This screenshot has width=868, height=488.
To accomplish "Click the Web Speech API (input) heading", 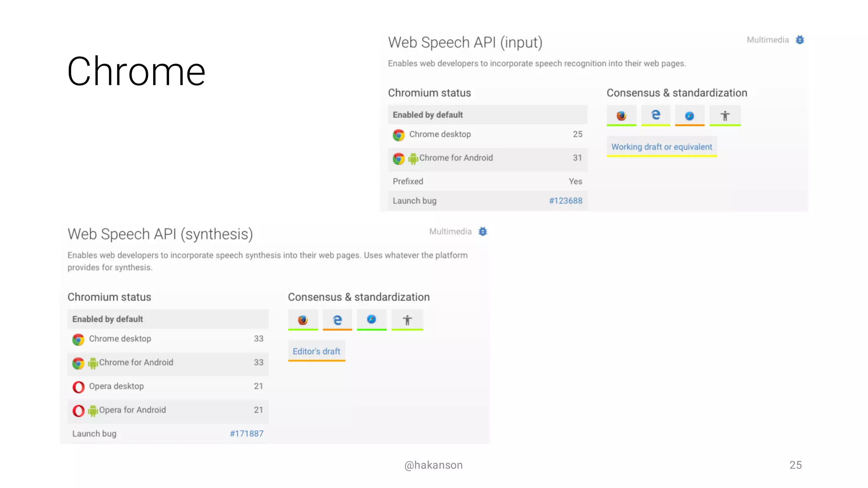I will tap(465, 42).
